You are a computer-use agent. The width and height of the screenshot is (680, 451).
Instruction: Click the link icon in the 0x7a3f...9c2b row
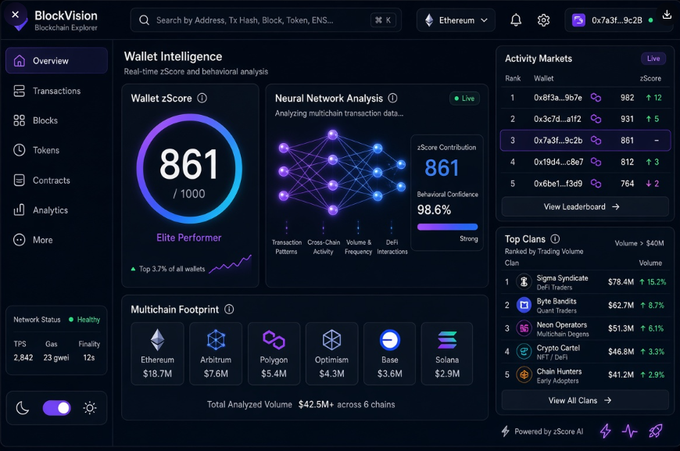coord(596,141)
